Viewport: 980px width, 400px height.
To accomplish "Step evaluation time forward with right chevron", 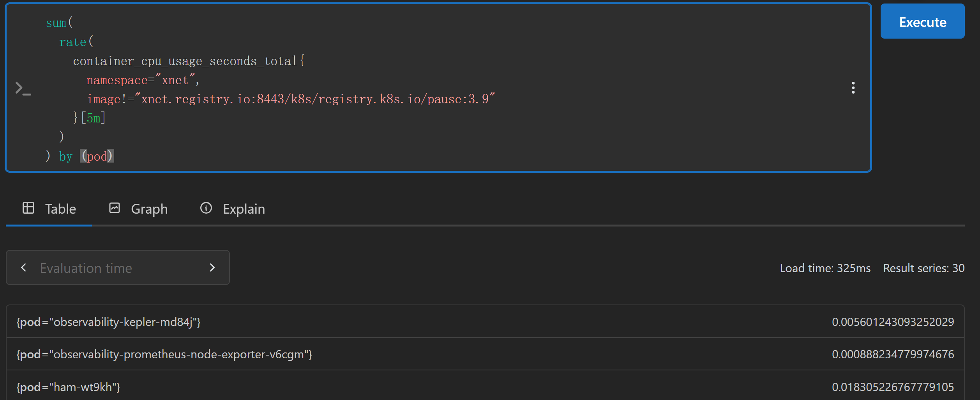I will (x=212, y=267).
